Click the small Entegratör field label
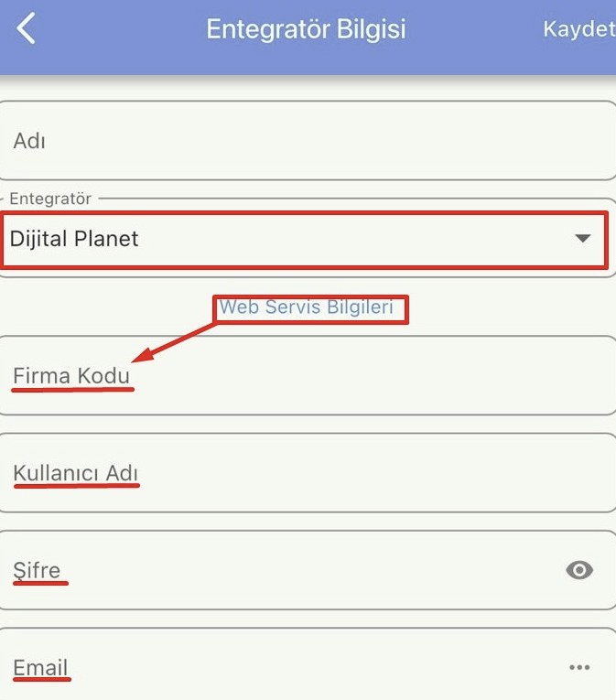Viewport: 616px width, 700px height. click(51, 199)
